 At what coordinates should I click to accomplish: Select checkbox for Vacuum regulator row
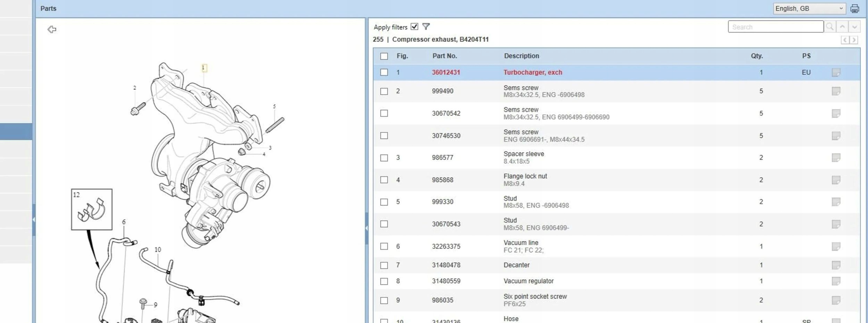pos(384,281)
